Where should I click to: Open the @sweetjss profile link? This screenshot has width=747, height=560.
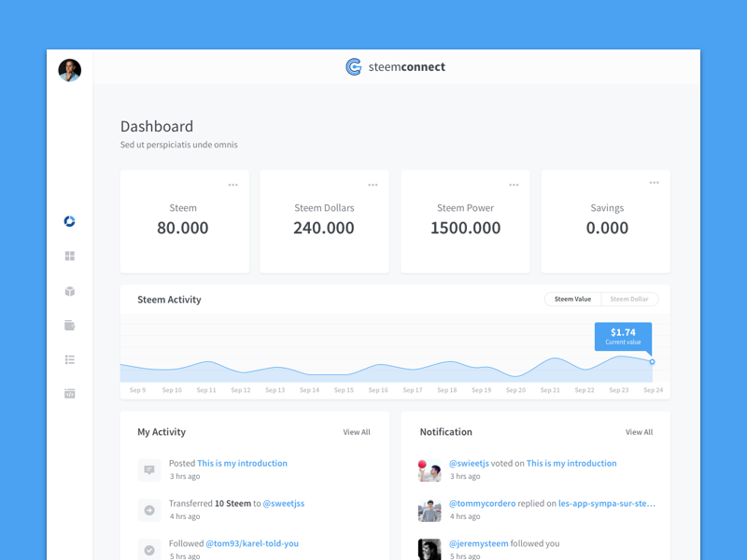284,503
